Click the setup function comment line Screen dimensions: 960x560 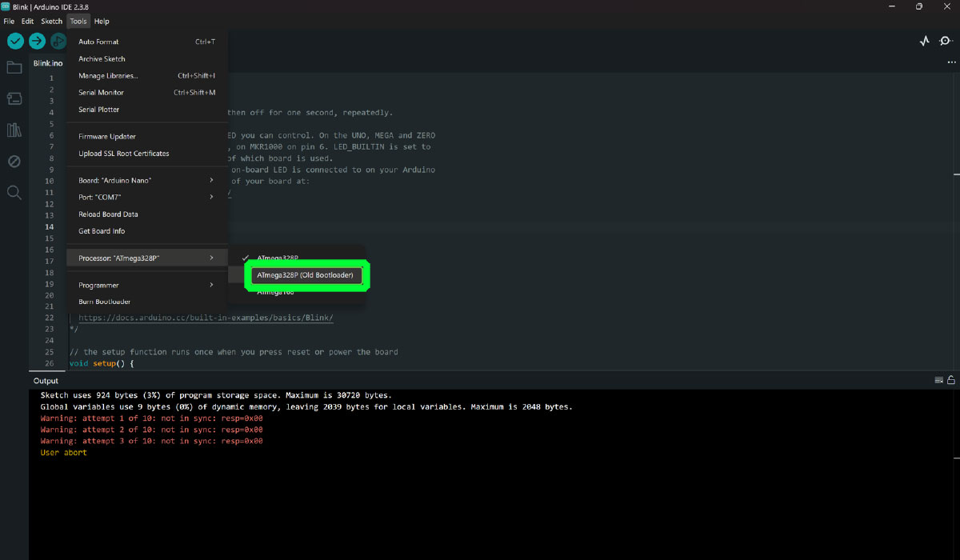(x=234, y=352)
